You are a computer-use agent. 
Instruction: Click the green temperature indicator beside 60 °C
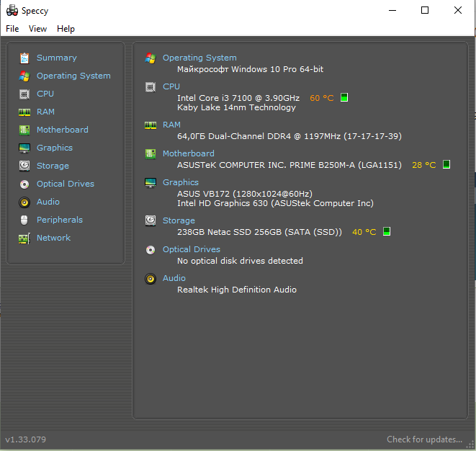(x=344, y=97)
